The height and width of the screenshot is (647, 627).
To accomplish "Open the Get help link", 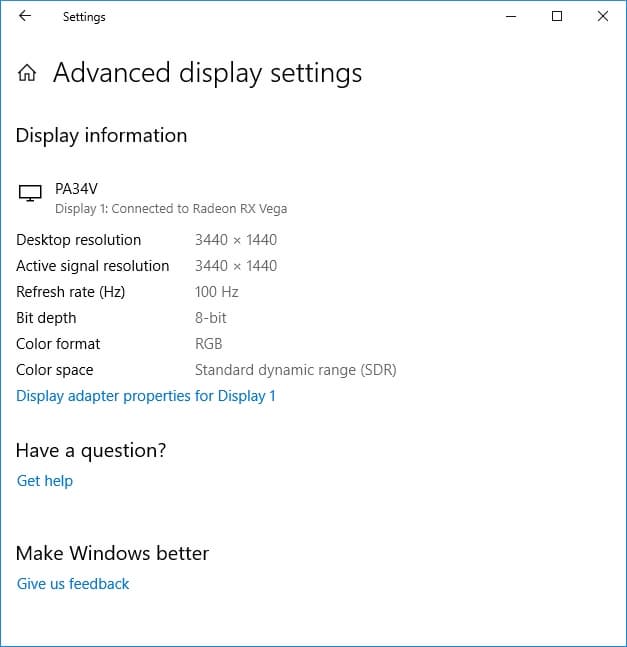I will pos(45,481).
